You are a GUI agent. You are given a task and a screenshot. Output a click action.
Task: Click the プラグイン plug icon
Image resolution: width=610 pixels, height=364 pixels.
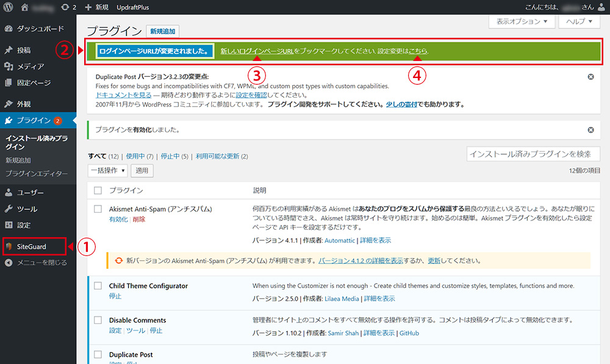point(9,121)
